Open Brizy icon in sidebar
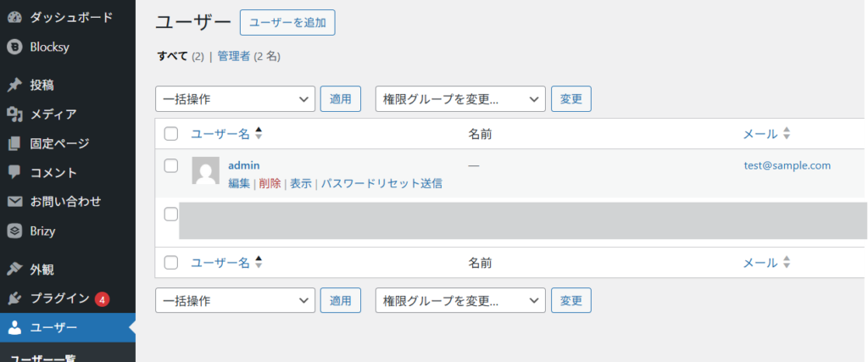Image resolution: width=868 pixels, height=362 pixels. pos(14,231)
